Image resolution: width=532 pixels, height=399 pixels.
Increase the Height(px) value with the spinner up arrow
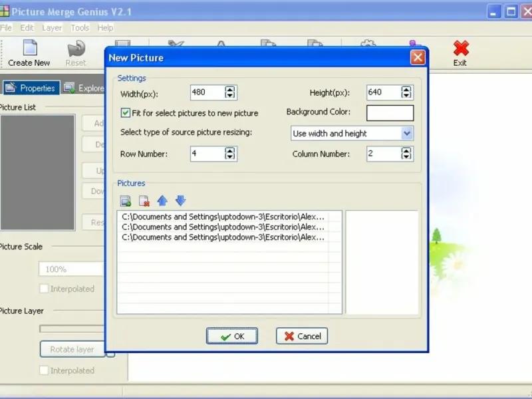point(406,89)
